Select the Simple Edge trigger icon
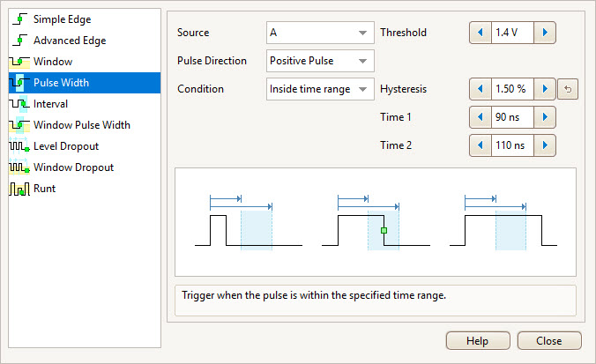The height and width of the screenshot is (364, 596). point(19,19)
